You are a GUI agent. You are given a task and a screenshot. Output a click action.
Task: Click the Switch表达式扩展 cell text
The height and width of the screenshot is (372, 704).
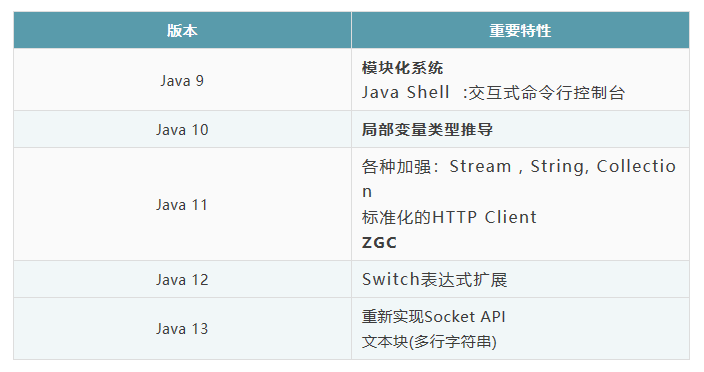(435, 280)
